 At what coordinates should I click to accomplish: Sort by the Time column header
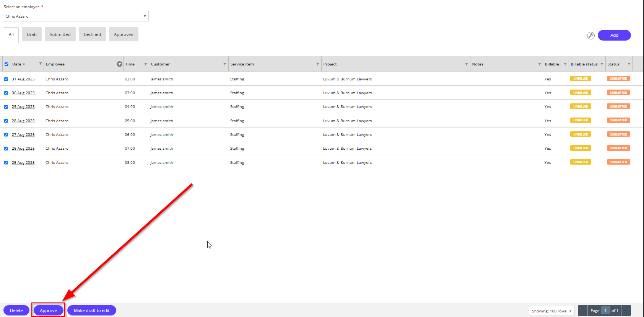tap(130, 64)
